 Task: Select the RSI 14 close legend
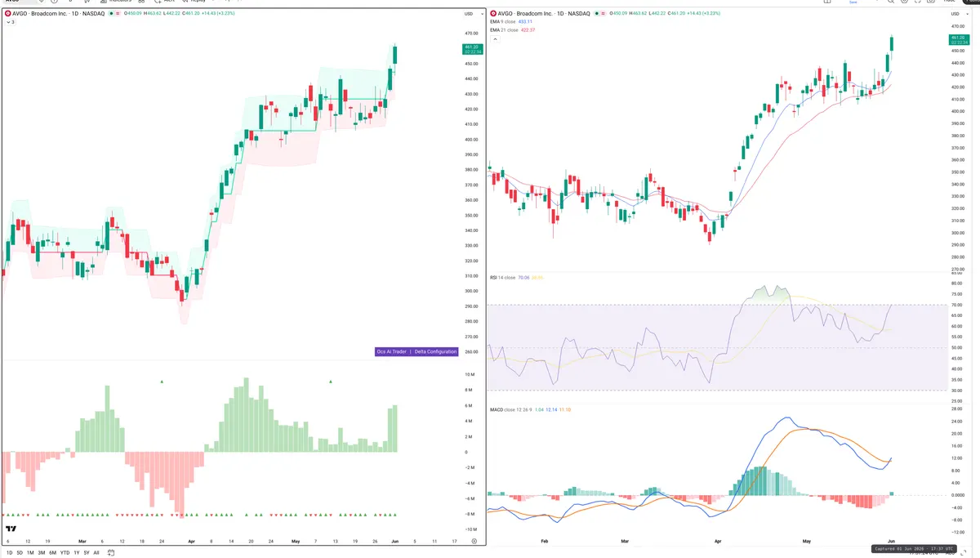click(x=501, y=278)
